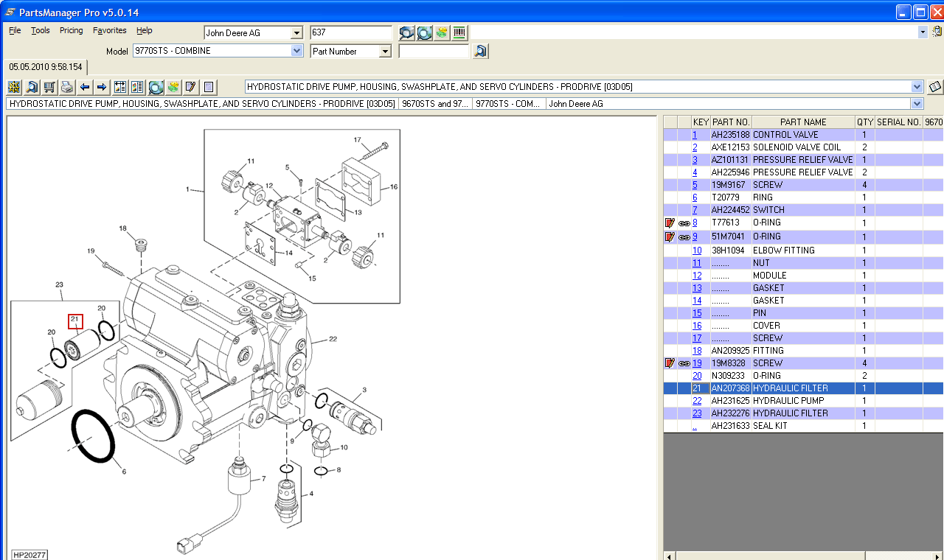Click the blank page icon in the toolbar
This screenshot has width=944, height=560.
[209, 87]
